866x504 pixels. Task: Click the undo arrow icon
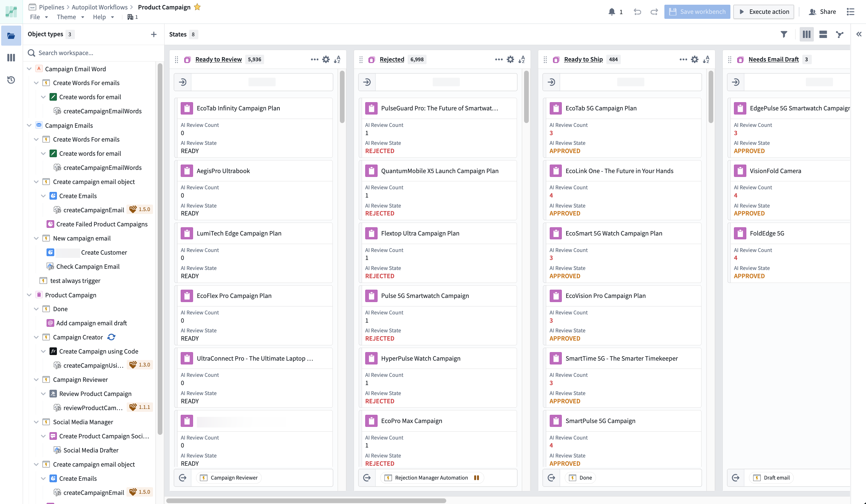638,11
